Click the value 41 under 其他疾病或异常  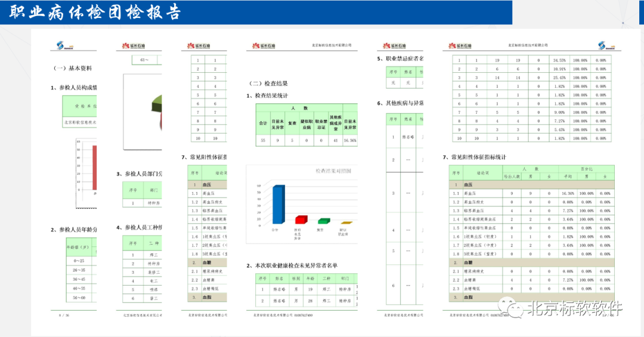tap(336, 140)
